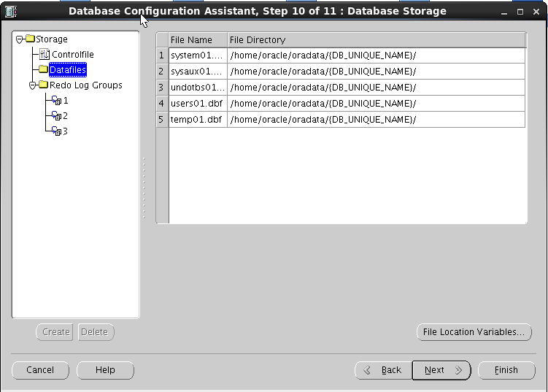Screen dimensions: 548x392
Task: Click the Cancel button
Action: click(40, 370)
